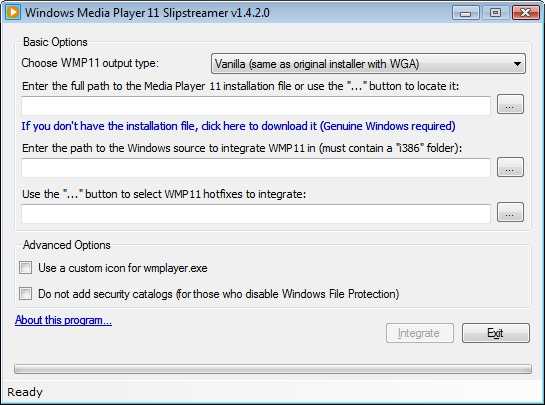The width and height of the screenshot is (545, 405).
Task: Click the progress bar at the bottom
Action: pyautogui.click(x=273, y=369)
